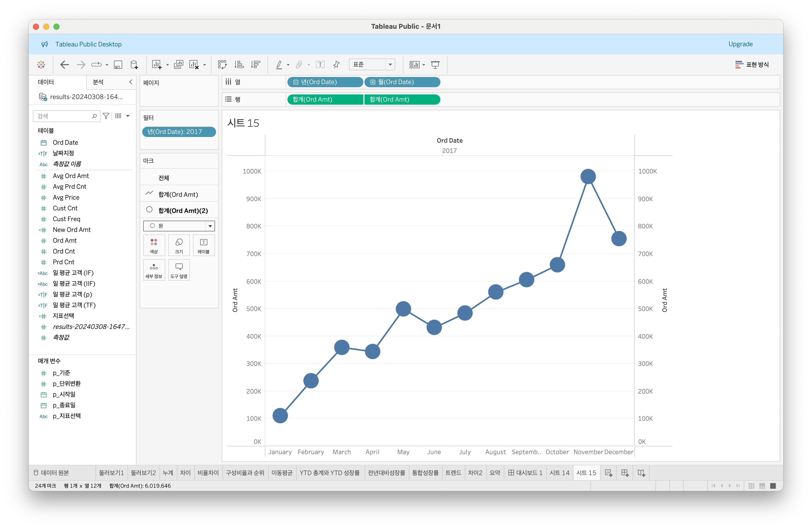Click the presentation mode icon
The height and width of the screenshot is (529, 812).
point(435,64)
